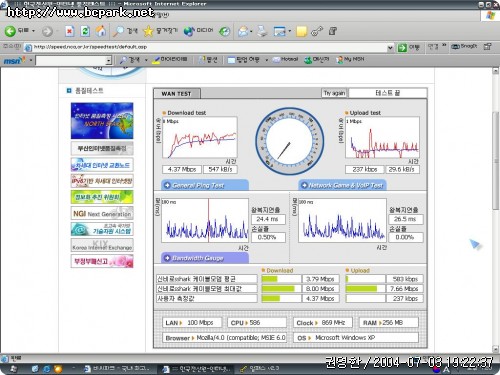Refresh the page using the green refresh icon
Viewport: 500px width, 375px height.
pyautogui.click(x=85, y=31)
